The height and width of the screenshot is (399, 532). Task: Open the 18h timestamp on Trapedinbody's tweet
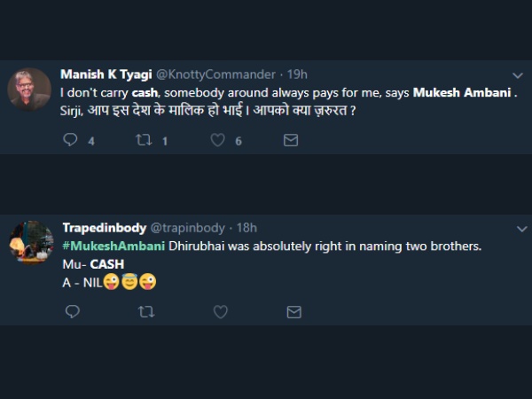pos(246,228)
